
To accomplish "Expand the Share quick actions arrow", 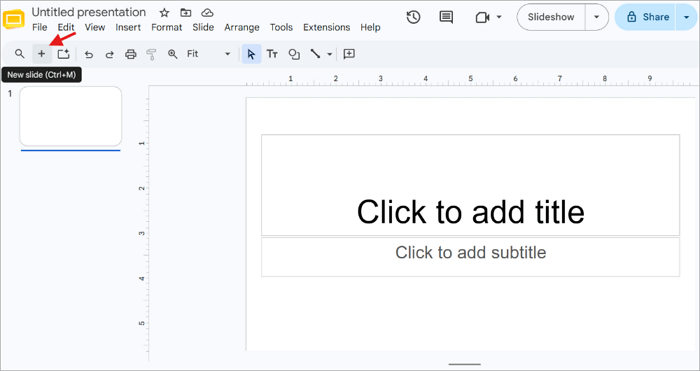I will [x=687, y=17].
